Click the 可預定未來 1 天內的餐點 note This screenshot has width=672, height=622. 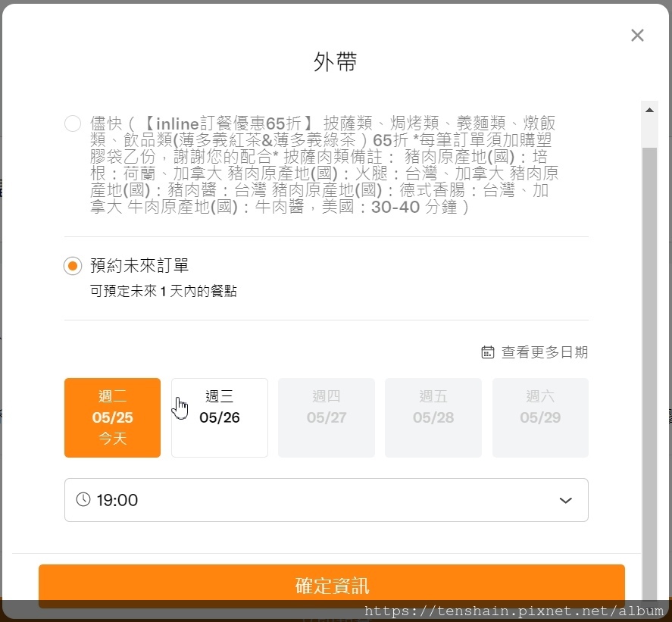point(164,291)
